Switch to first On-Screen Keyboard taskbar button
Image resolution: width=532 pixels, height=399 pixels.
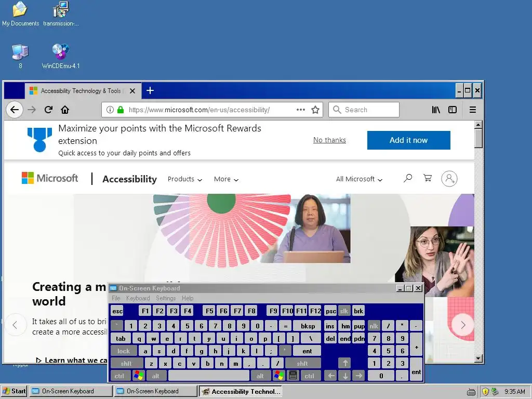[71, 391]
